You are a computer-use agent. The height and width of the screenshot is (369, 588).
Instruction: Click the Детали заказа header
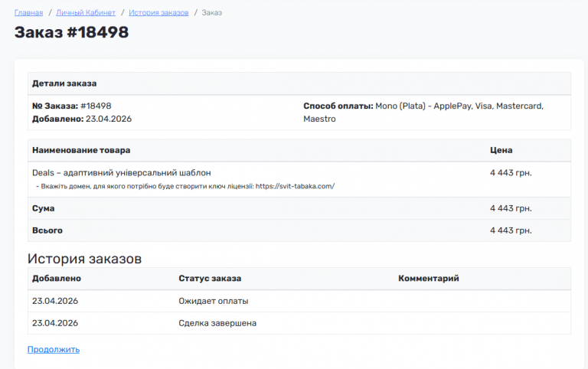(x=64, y=83)
